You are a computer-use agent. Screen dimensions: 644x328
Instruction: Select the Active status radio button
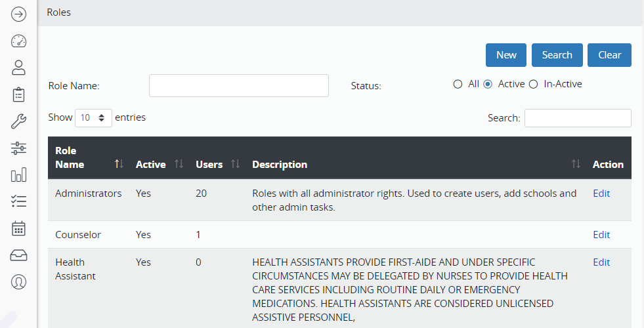point(488,84)
